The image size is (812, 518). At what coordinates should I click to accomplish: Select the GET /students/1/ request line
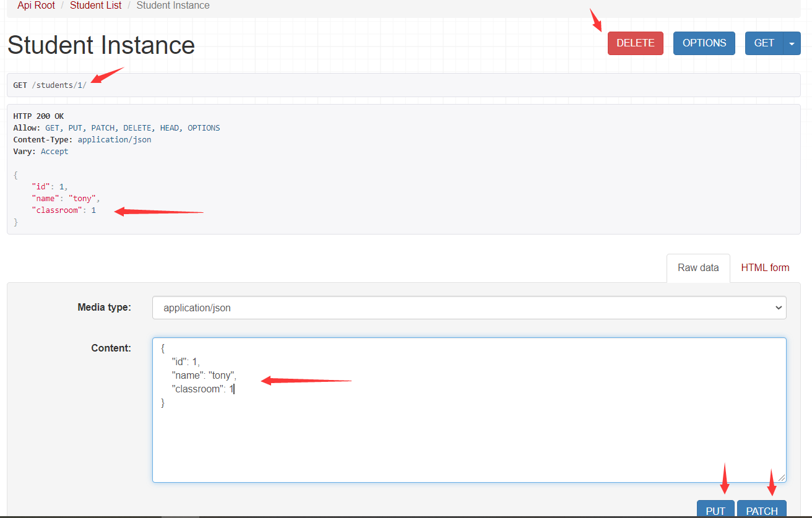(48, 84)
